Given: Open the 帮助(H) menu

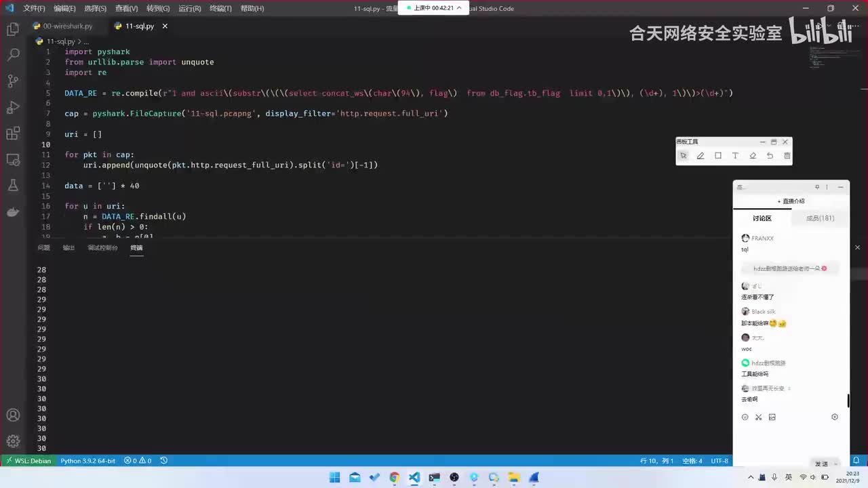Looking at the screenshot, I should tap(252, 9).
